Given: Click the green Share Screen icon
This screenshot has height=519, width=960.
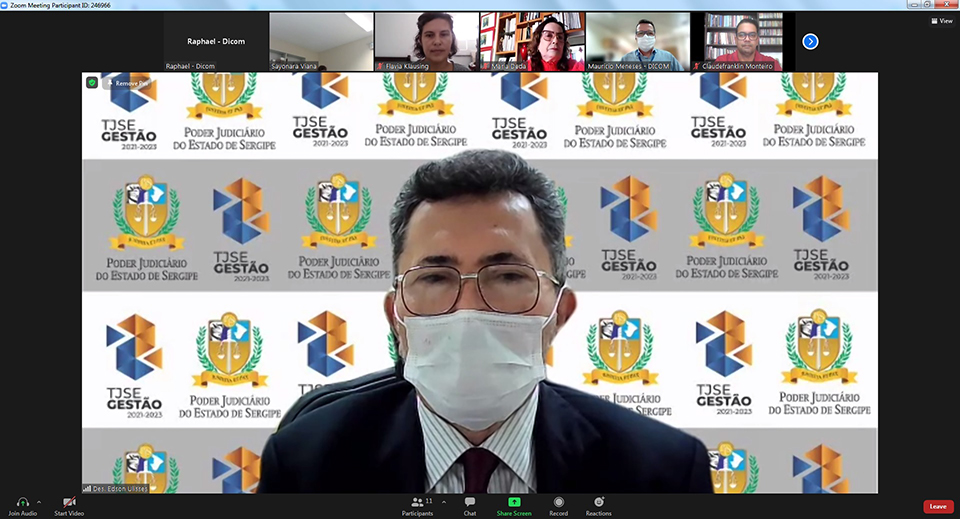Looking at the screenshot, I should (514, 502).
